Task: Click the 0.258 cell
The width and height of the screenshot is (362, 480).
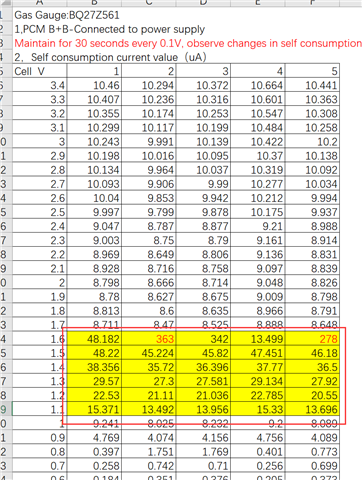Action: pos(94,465)
